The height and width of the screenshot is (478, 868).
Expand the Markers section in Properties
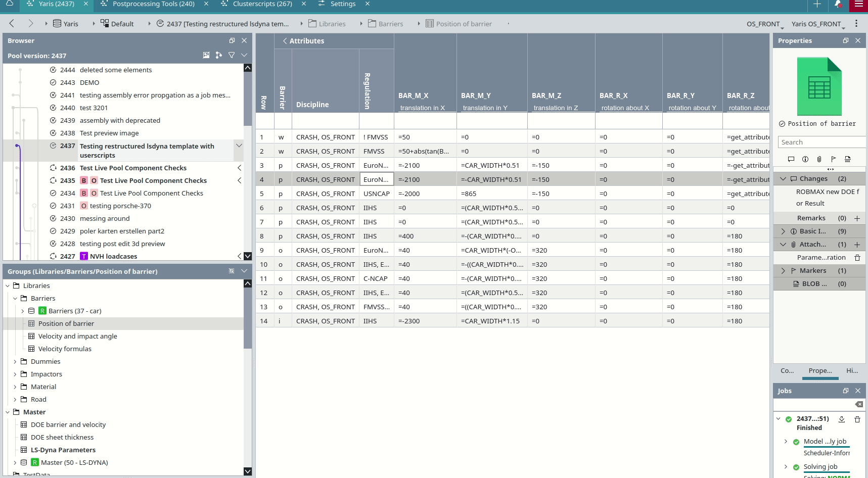click(x=784, y=271)
